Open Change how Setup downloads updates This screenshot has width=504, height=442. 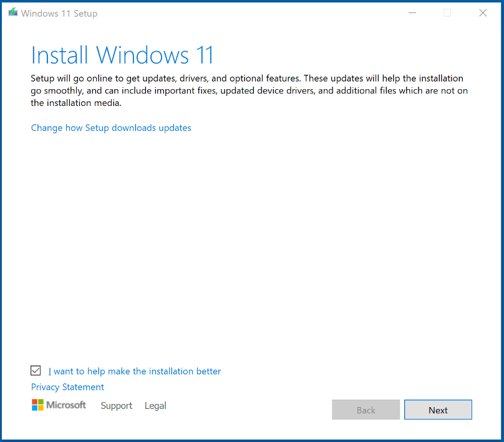[x=111, y=128]
